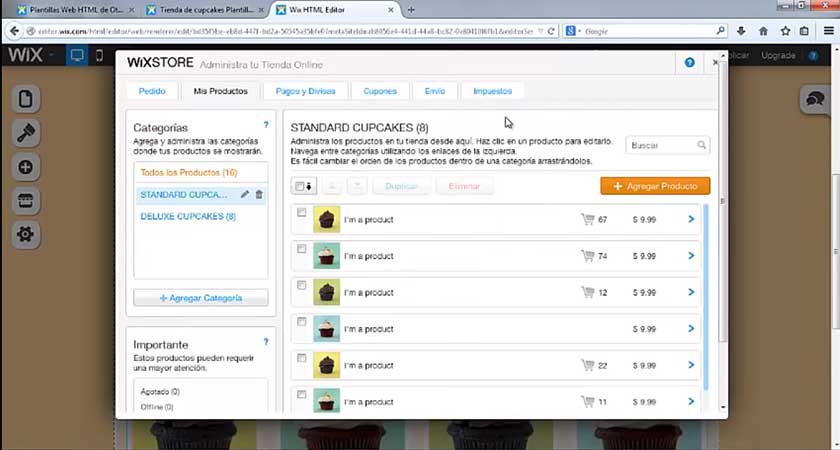Open the select-all checkbox dropdown
840x450 pixels.
click(x=304, y=186)
